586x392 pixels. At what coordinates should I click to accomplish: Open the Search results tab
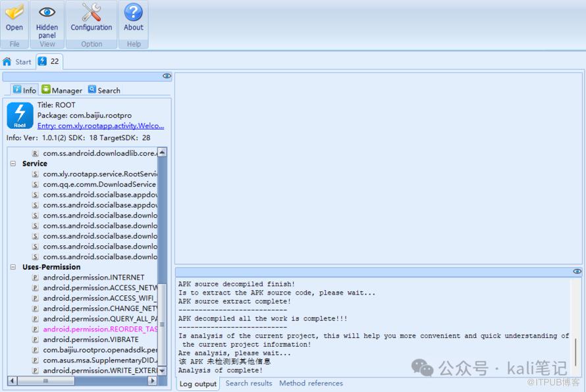tap(248, 383)
